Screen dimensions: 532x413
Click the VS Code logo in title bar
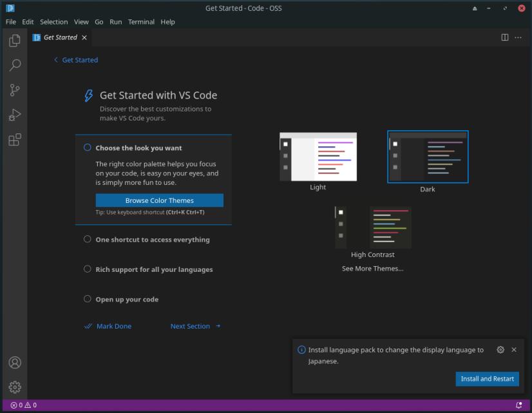pos(10,8)
